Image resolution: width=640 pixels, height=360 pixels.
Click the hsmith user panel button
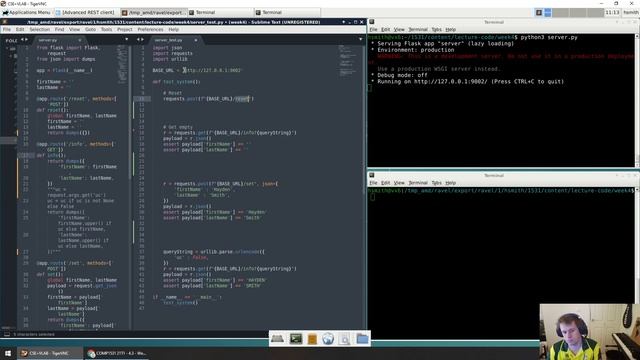(631, 13)
